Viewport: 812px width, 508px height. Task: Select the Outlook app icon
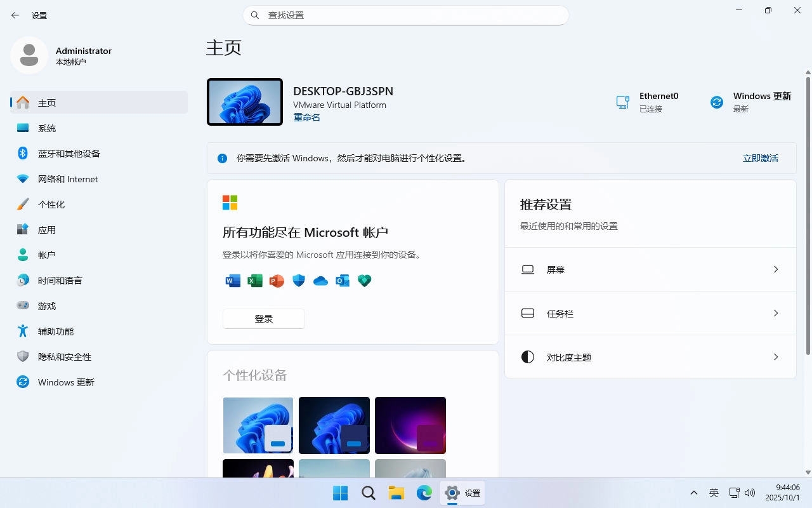click(343, 281)
